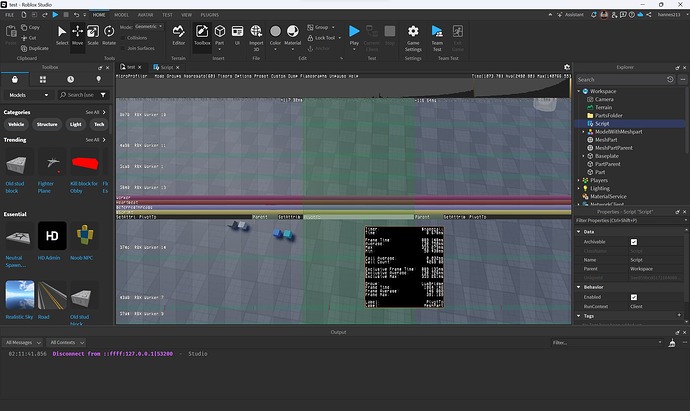Expand the Players service node
The image size is (690, 411).
[x=579, y=180]
